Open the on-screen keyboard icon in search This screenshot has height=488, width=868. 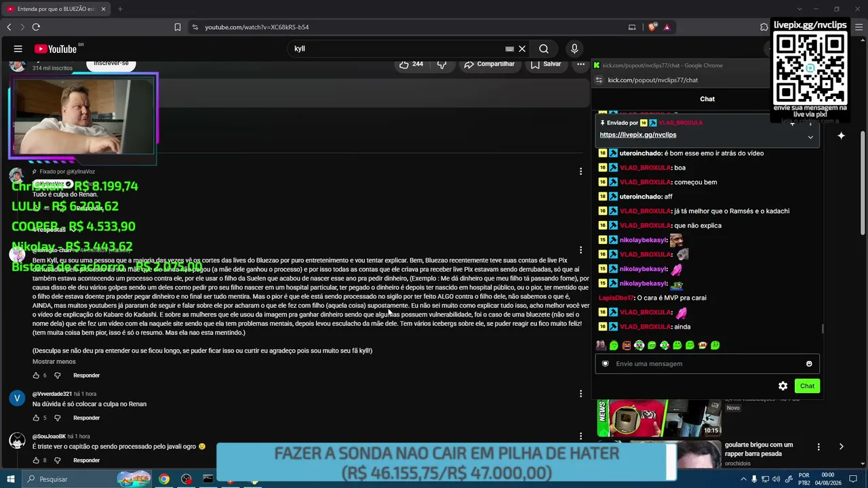[x=509, y=49]
